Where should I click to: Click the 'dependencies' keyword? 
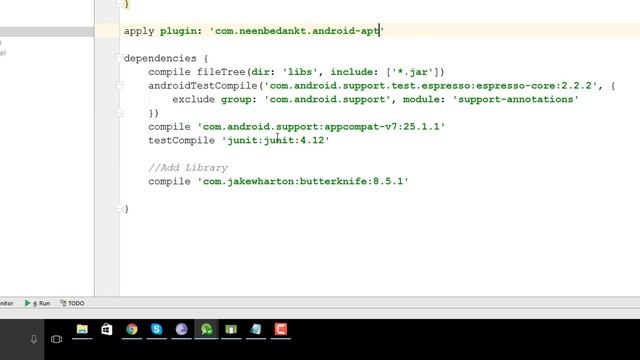click(160, 58)
